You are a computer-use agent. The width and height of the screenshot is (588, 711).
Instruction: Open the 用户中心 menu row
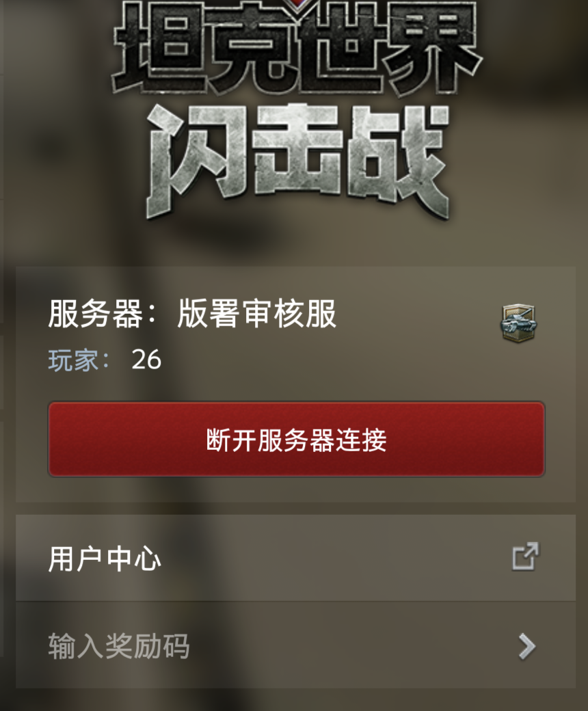point(295,558)
